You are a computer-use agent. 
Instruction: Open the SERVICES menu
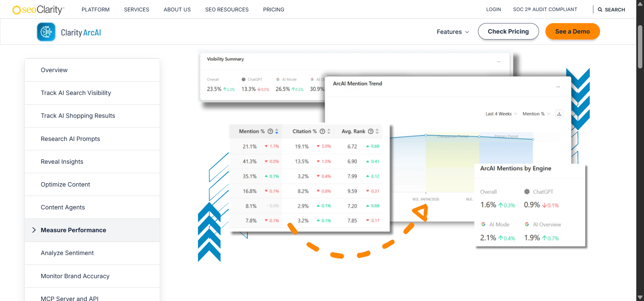pos(137,10)
